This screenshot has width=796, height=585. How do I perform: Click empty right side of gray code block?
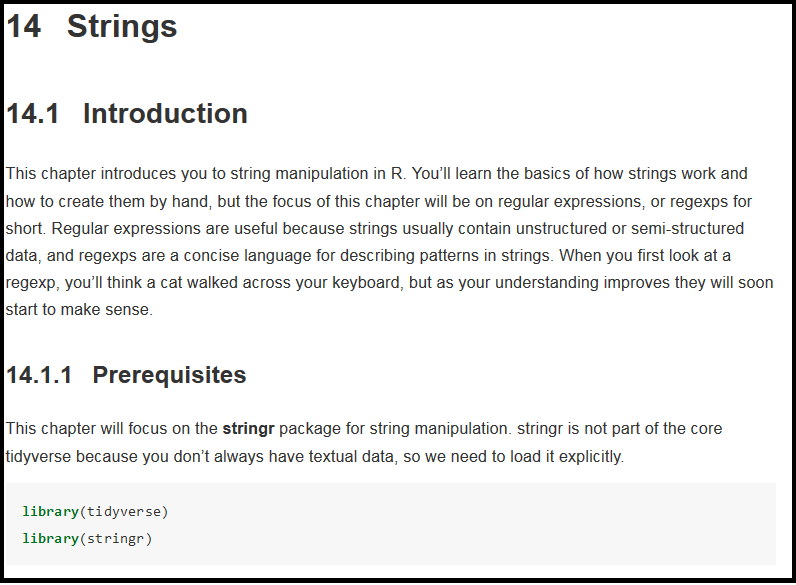[600, 525]
